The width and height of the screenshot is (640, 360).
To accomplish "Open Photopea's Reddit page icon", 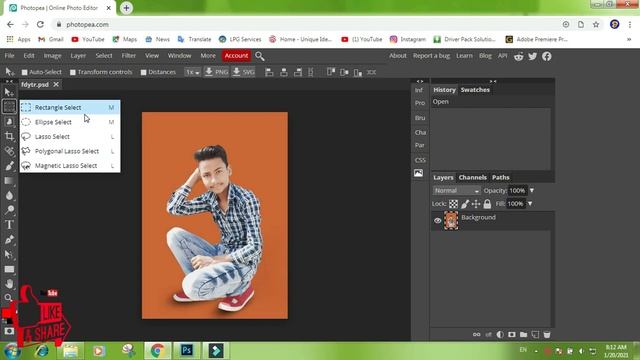I will (x=519, y=56).
